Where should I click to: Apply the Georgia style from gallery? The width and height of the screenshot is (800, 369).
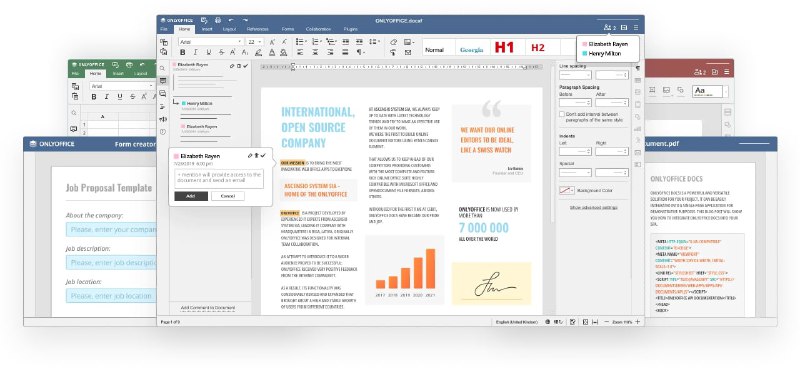471,50
